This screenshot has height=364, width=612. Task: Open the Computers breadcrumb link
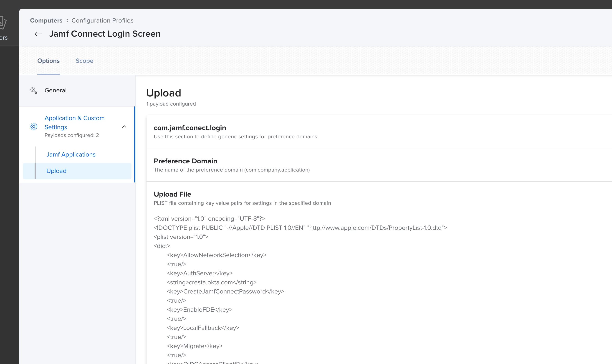tap(46, 20)
